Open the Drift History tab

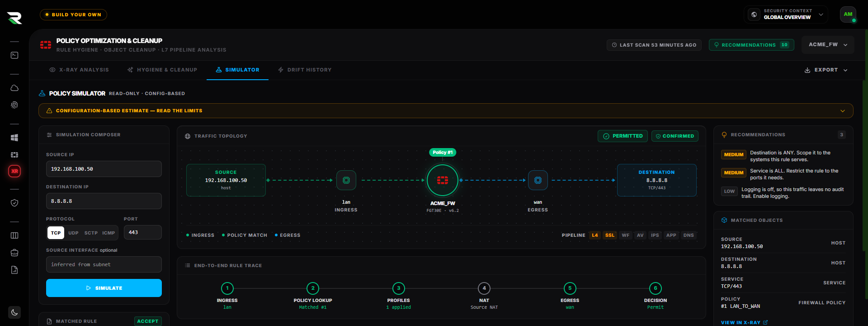point(305,70)
